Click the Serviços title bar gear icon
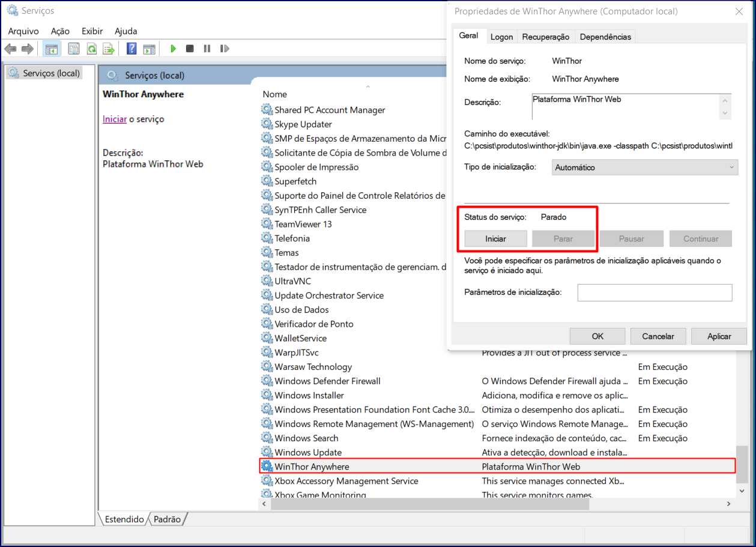This screenshot has width=756, height=547. point(12,11)
